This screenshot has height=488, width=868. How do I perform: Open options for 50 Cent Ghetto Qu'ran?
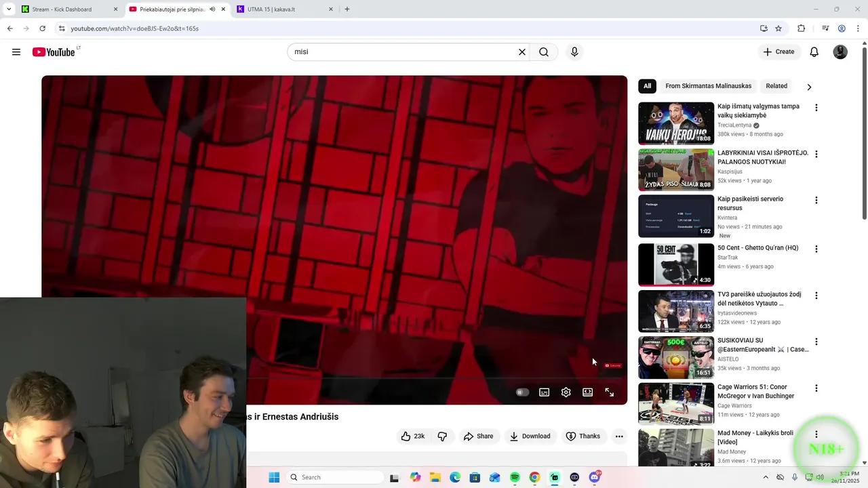(x=816, y=249)
